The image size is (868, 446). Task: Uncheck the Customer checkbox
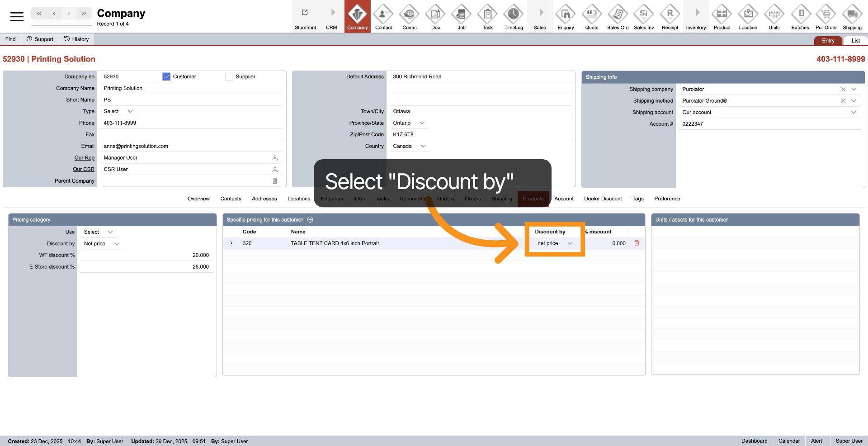tap(166, 77)
